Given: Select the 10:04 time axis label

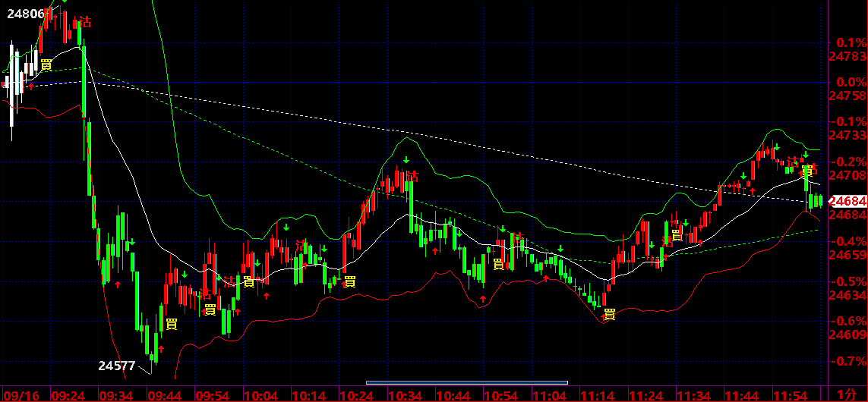Looking at the screenshot, I should pyautogui.click(x=262, y=395).
